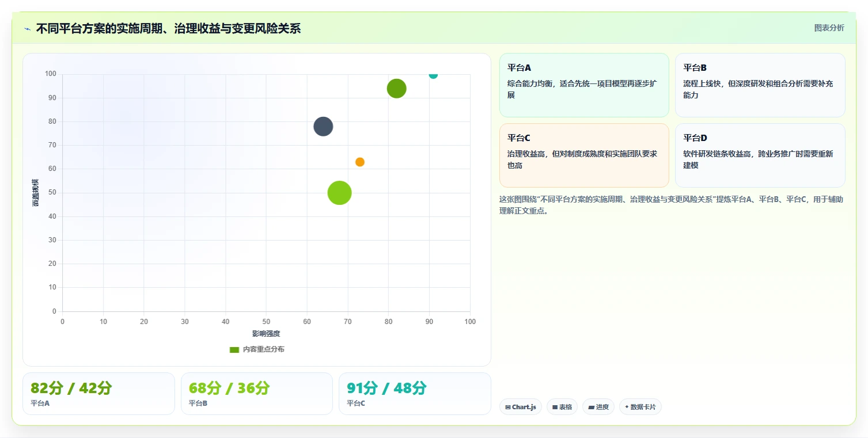
Task: Click the dark slate bubble in chart
Action: pos(323,127)
